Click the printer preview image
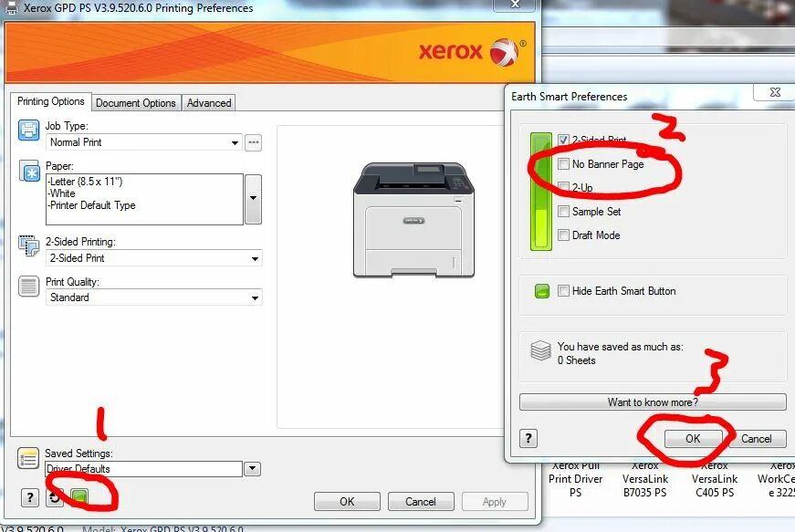Screen dimensions: 795x532 (413, 221)
